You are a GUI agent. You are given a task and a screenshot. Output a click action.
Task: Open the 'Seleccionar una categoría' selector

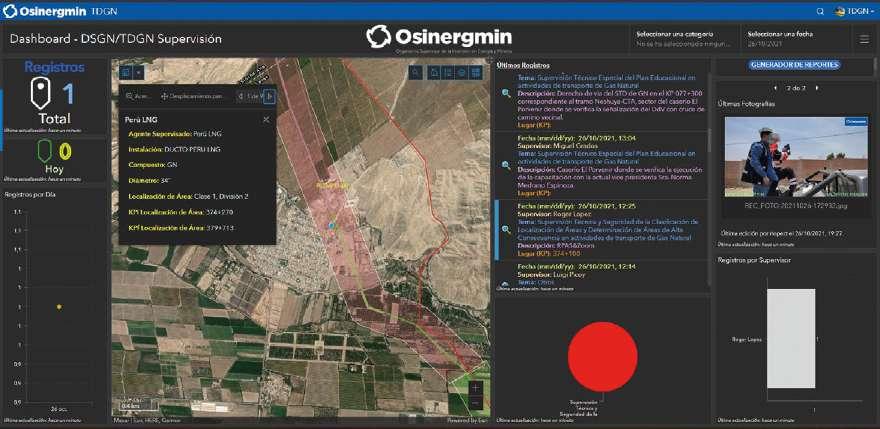coord(685,39)
